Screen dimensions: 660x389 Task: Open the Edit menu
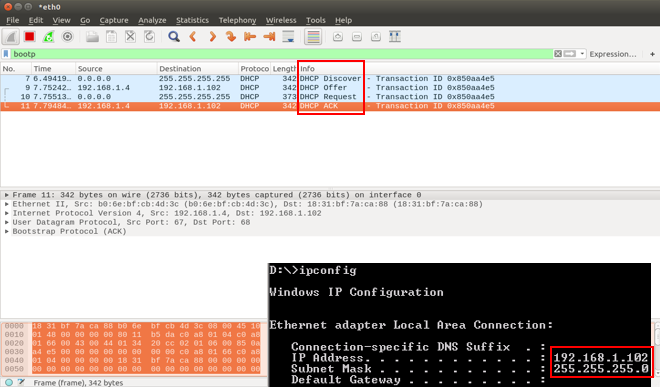(36, 20)
